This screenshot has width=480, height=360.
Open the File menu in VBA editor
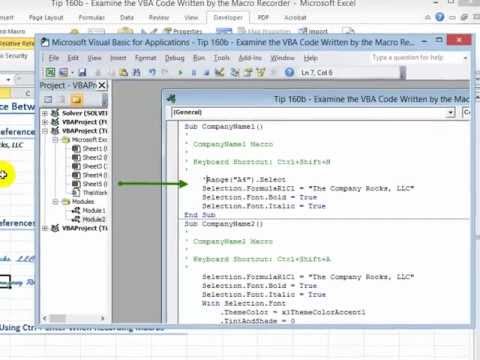[x=54, y=58]
